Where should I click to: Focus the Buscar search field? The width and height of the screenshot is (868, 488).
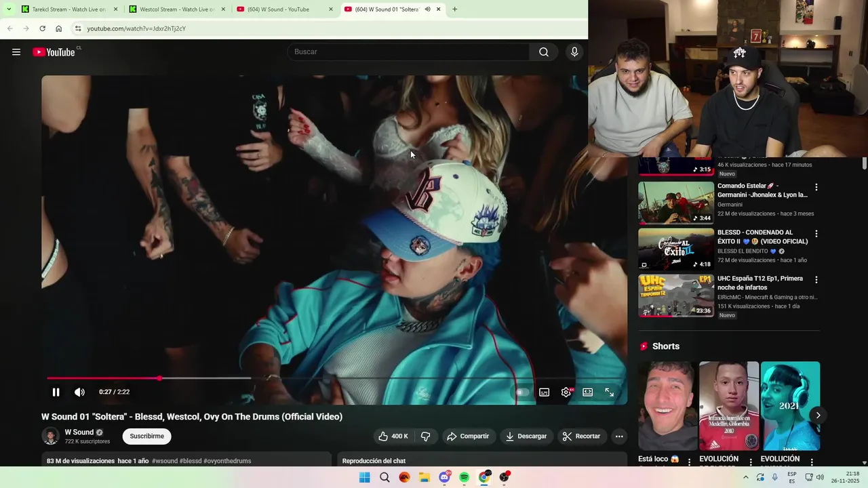409,52
